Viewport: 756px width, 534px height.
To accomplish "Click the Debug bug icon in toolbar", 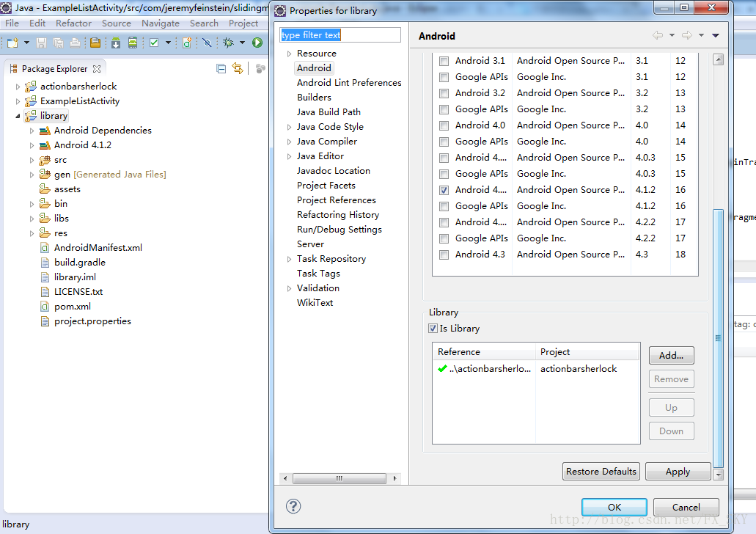I will 229,43.
